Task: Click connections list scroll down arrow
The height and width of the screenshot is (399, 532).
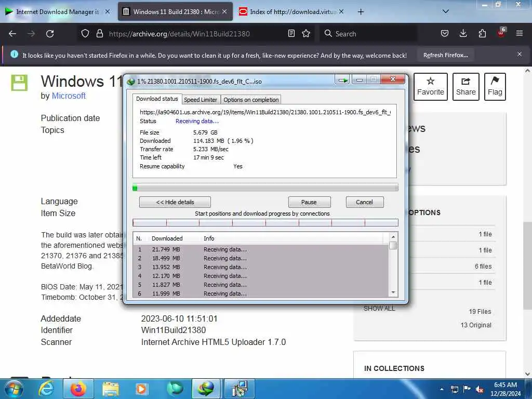Action: click(x=393, y=292)
